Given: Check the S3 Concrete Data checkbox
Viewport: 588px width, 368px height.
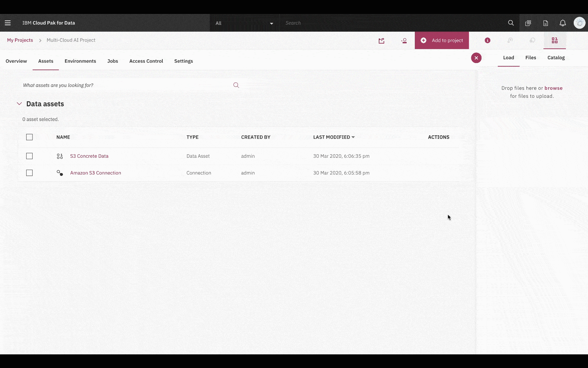Looking at the screenshot, I should click(30, 156).
